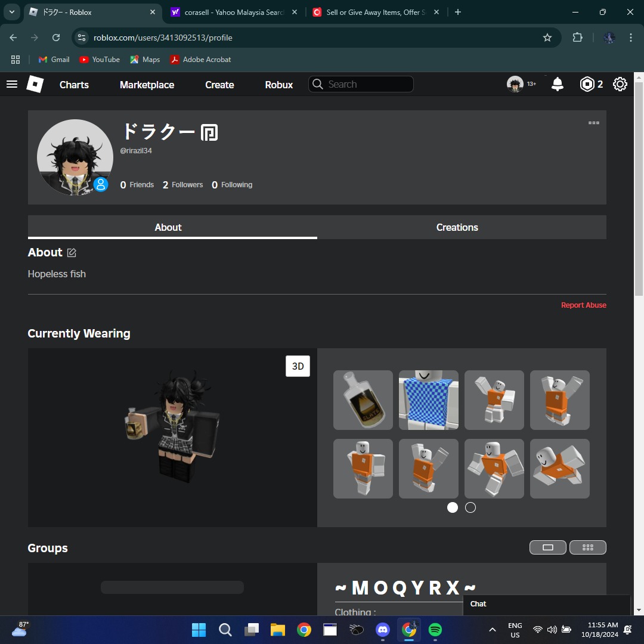
Task: Click the page vertical scrollbar
Action: click(639, 189)
